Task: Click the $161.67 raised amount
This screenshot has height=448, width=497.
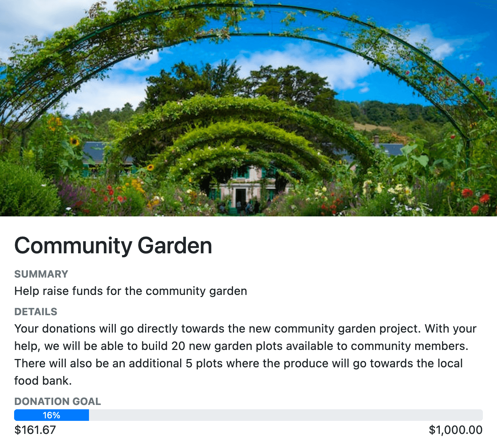Action: click(35, 430)
